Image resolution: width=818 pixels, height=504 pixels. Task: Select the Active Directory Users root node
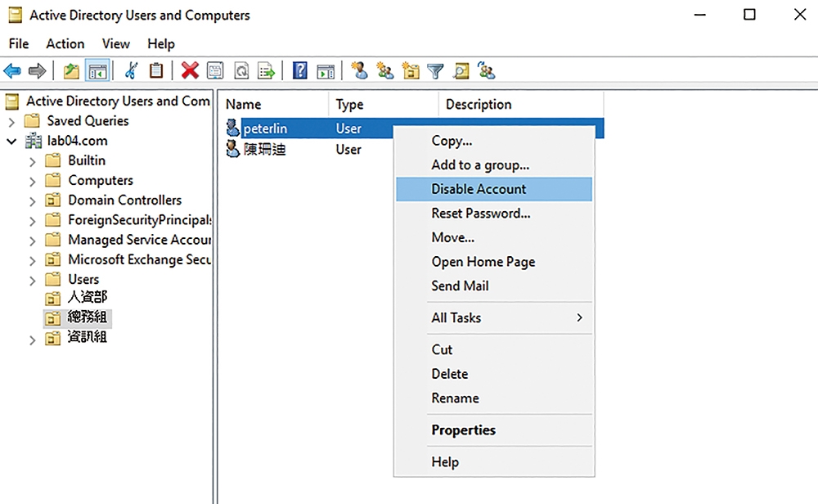(119, 101)
